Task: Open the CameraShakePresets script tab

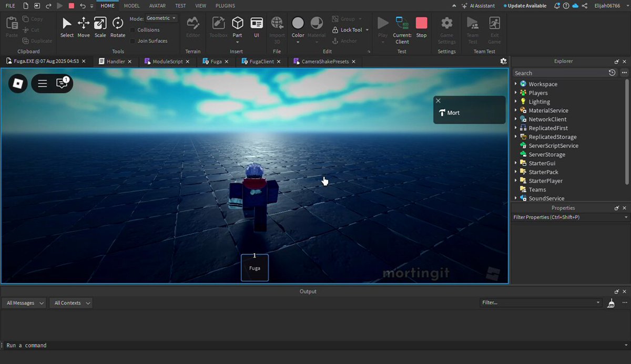Action: coord(324,61)
